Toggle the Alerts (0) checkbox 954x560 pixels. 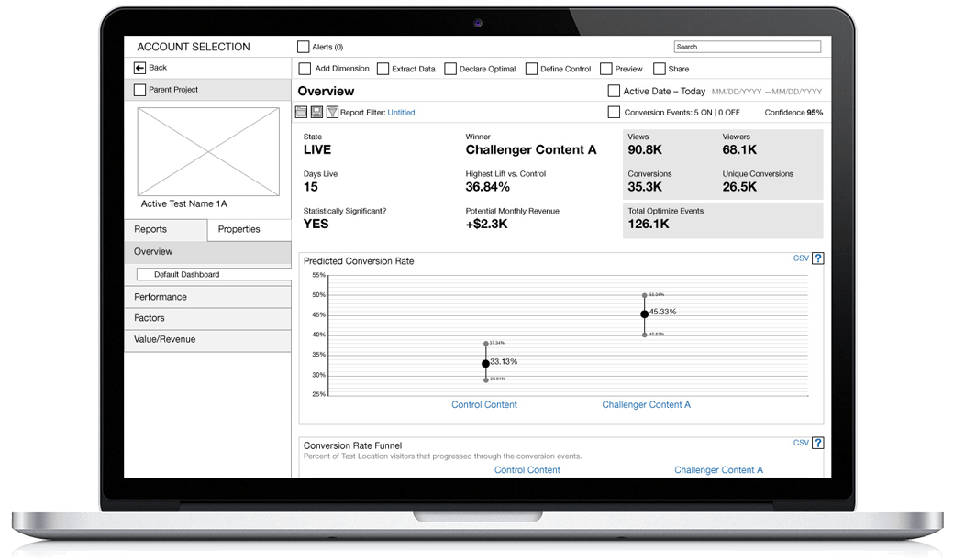[304, 47]
